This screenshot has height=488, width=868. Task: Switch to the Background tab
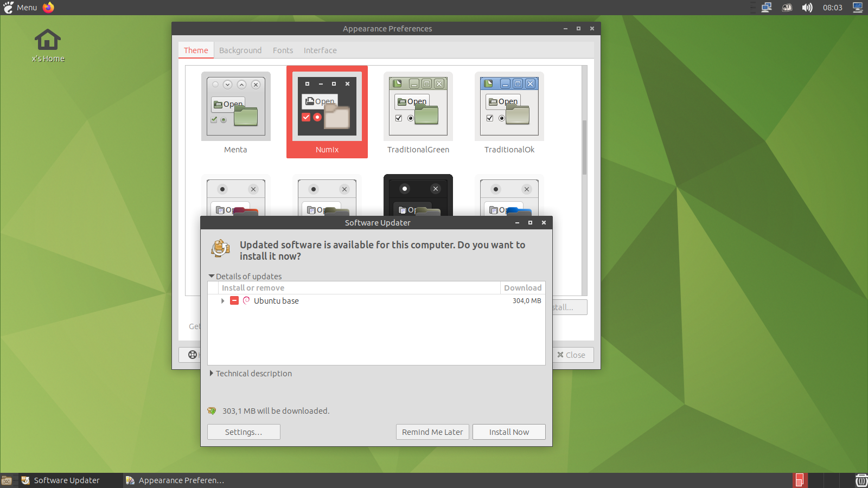[240, 50]
